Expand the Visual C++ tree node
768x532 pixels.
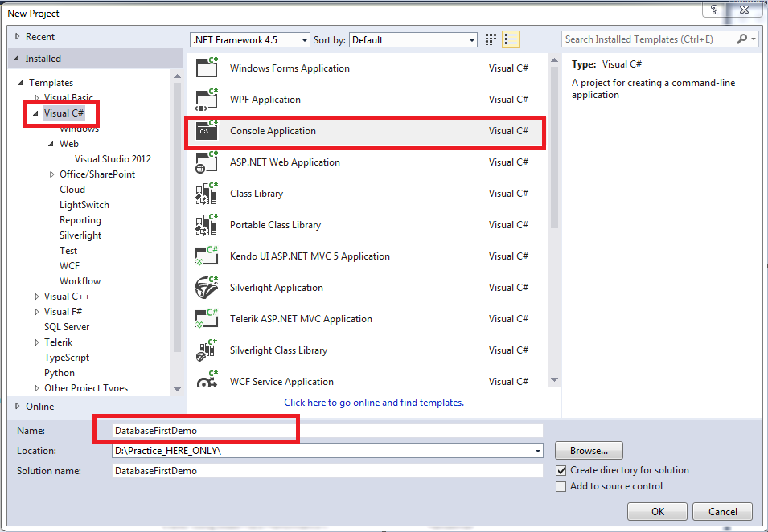[x=36, y=297]
